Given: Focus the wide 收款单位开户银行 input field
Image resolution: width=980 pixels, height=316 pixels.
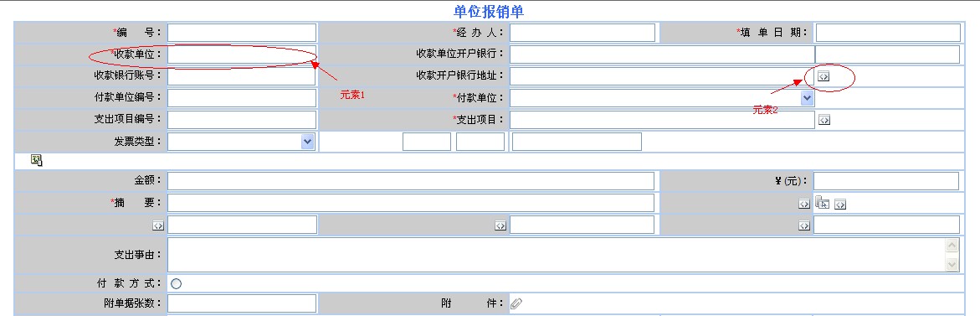Looking at the screenshot, I should (x=663, y=54).
